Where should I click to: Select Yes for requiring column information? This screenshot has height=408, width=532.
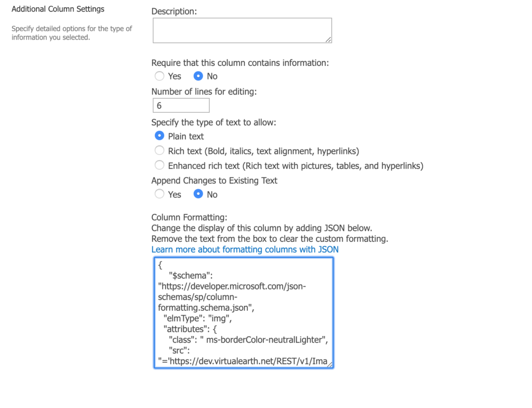click(159, 76)
